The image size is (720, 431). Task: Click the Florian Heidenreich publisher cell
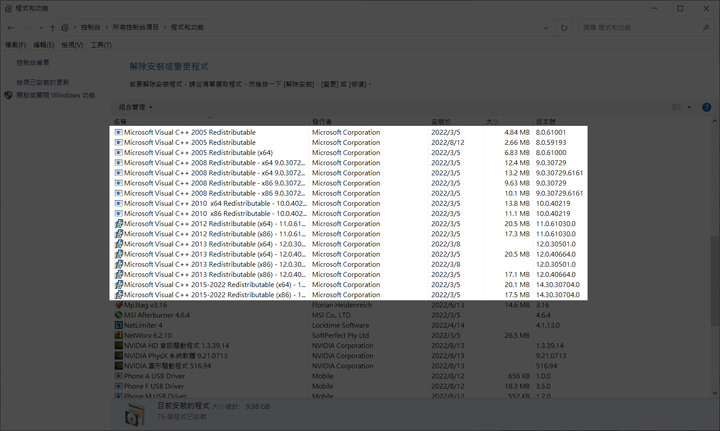pos(342,305)
